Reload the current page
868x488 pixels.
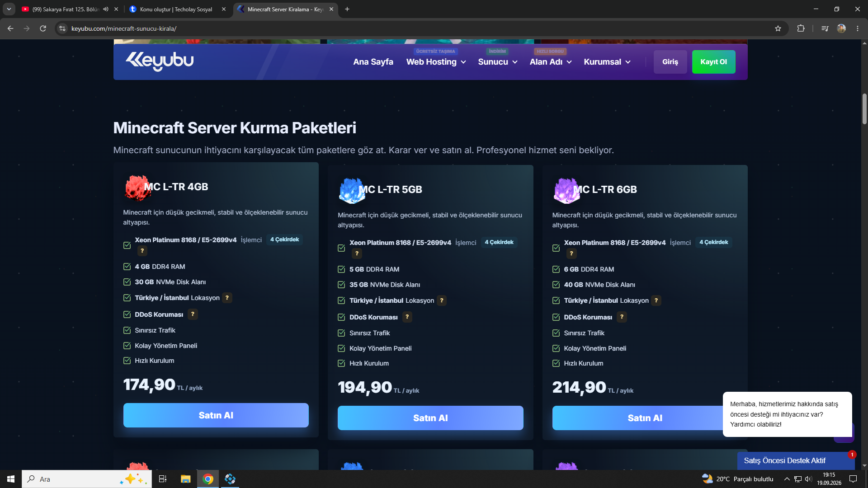point(43,28)
